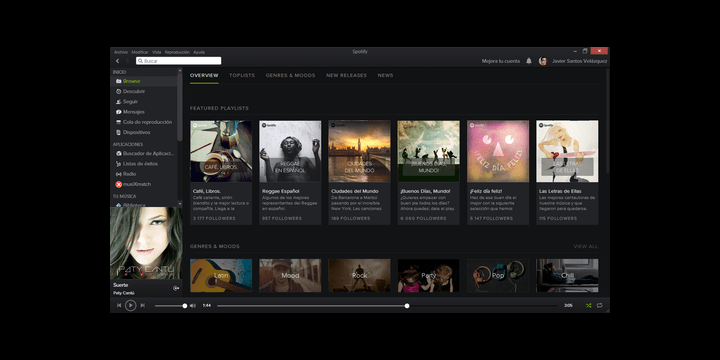Open the Reproducción menu
Screen dimensions: 720x360
tap(177, 52)
